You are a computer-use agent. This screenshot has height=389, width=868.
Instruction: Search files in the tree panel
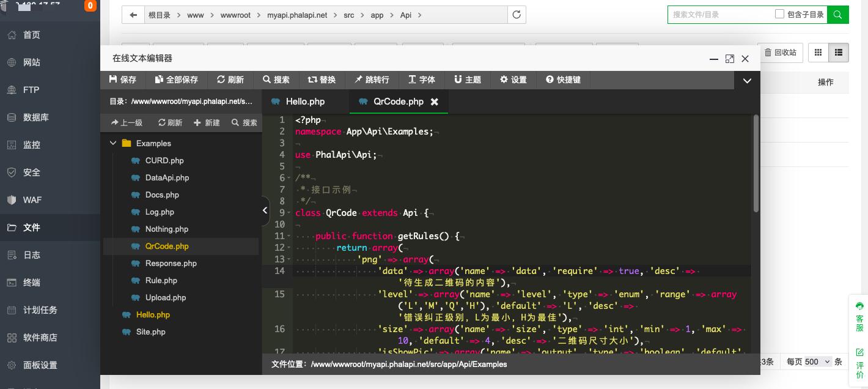244,122
